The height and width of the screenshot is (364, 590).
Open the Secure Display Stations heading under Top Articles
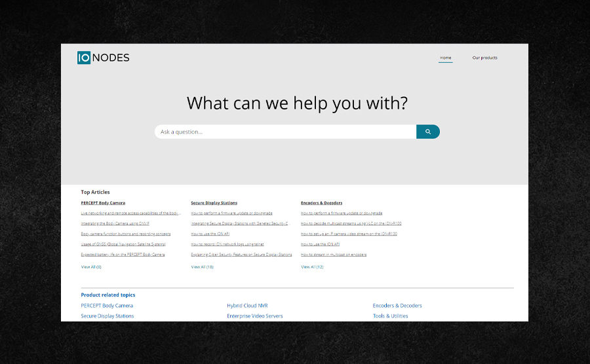(214, 203)
